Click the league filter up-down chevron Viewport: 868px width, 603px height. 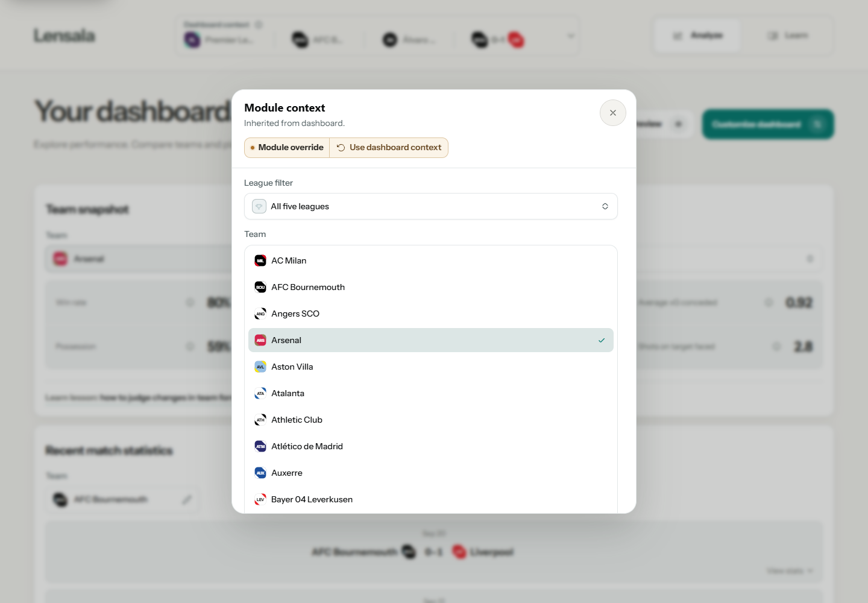pos(605,206)
